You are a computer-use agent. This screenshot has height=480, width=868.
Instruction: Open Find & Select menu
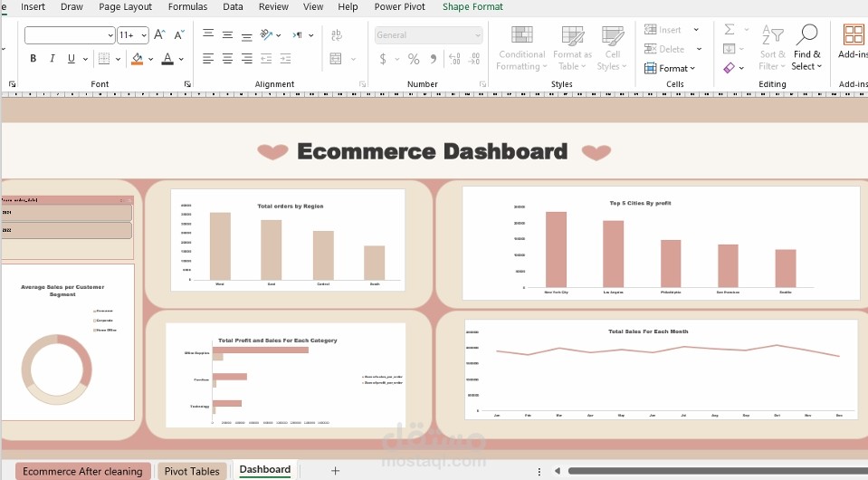coord(806,48)
